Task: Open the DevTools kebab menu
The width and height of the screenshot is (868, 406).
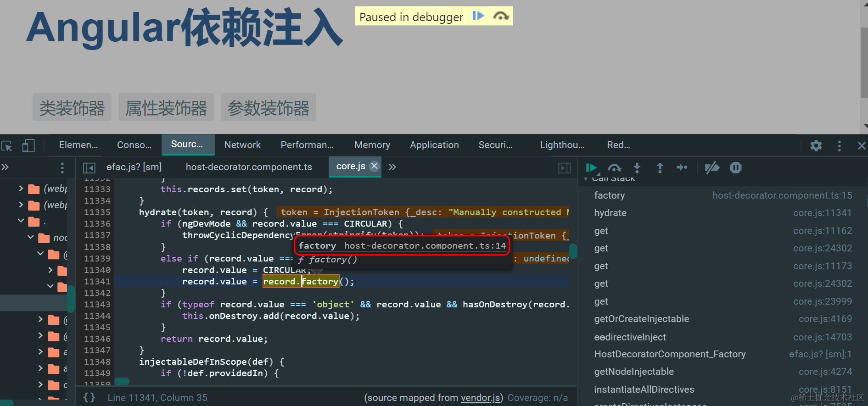Action: tap(840, 146)
